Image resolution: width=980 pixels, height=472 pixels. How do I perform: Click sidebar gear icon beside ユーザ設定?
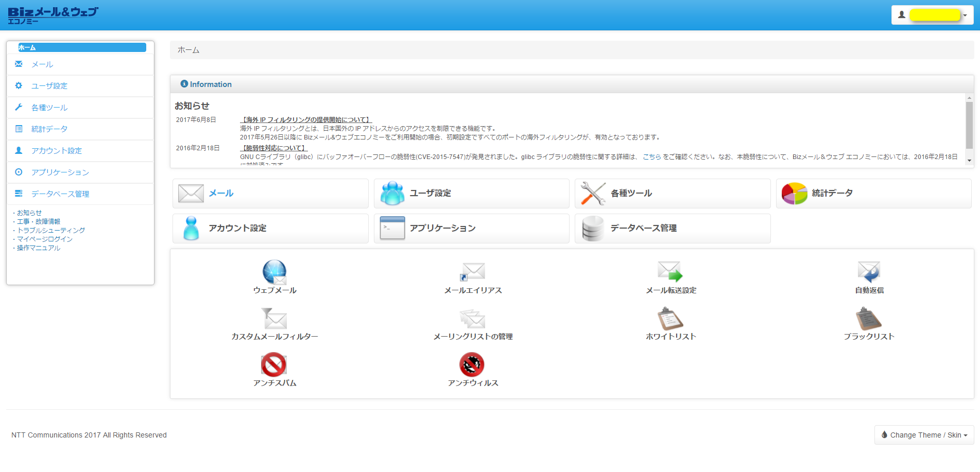19,85
